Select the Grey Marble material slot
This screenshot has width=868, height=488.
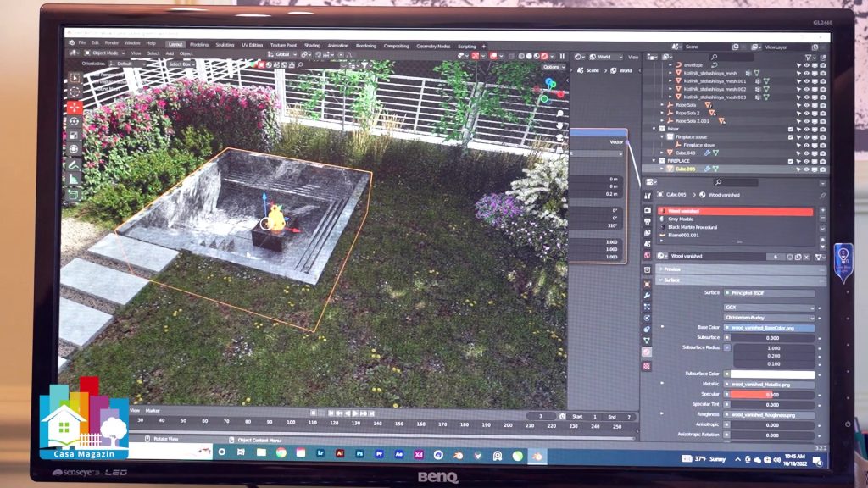(x=682, y=219)
